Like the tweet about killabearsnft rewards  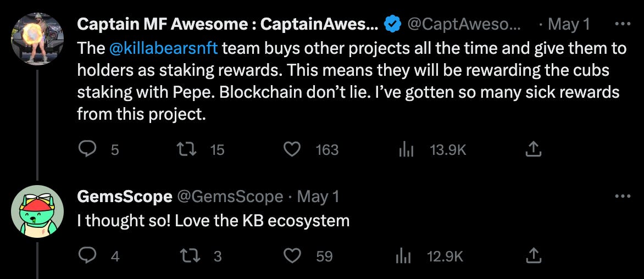point(292,150)
